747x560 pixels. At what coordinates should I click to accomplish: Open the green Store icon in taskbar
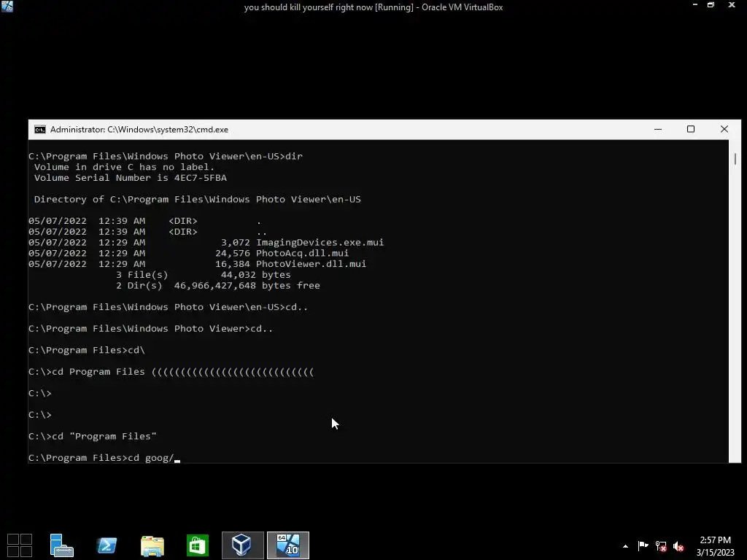pyautogui.click(x=197, y=545)
